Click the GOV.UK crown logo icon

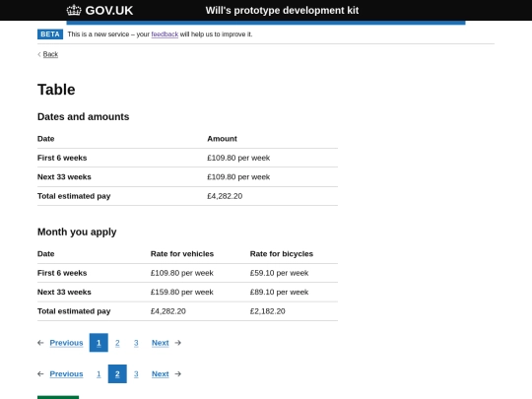[74, 10]
